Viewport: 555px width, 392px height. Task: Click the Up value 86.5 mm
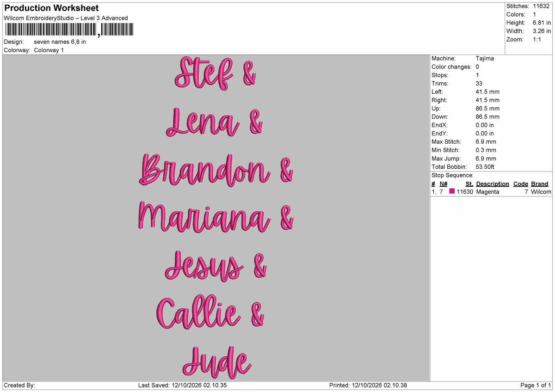[x=487, y=108]
